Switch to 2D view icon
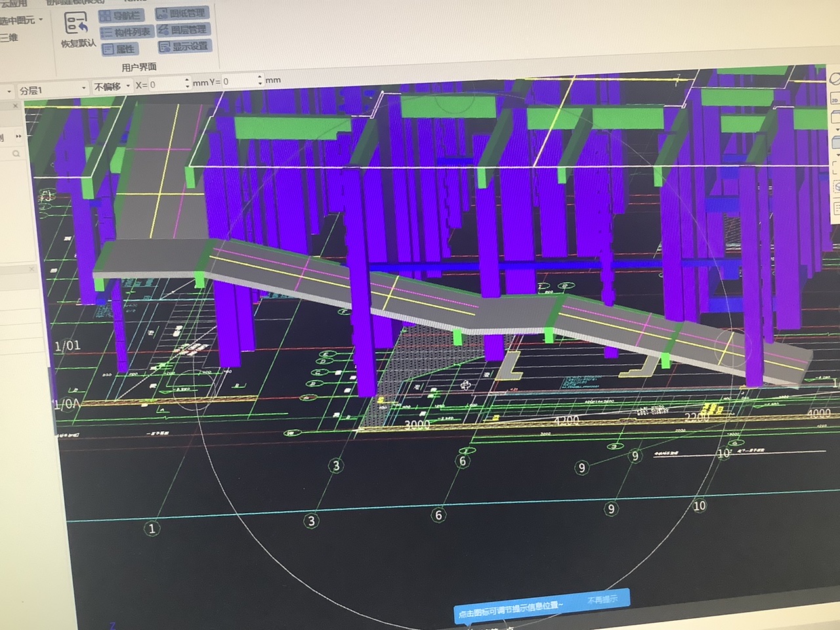 (835, 100)
